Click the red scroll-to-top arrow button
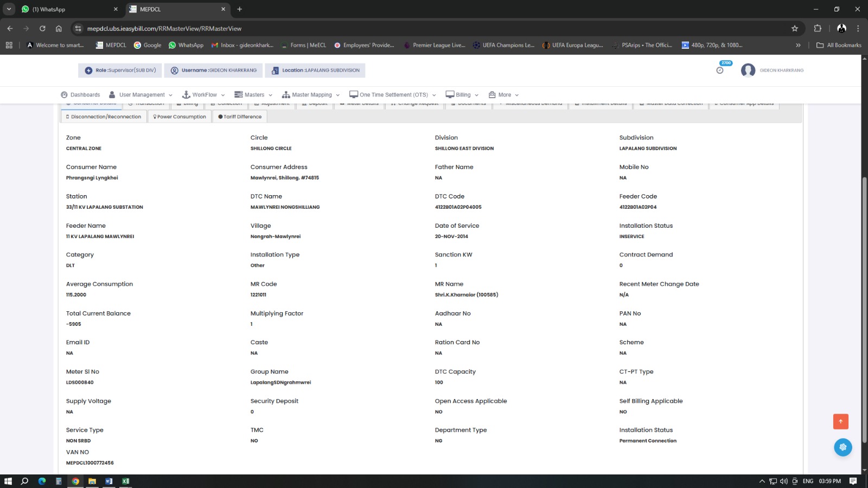This screenshot has height=488, width=868. tap(840, 421)
